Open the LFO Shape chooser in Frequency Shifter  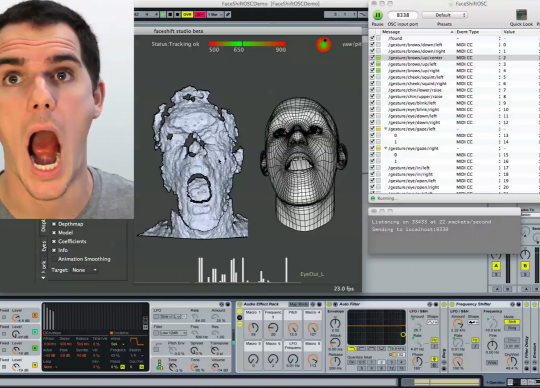click(x=474, y=322)
